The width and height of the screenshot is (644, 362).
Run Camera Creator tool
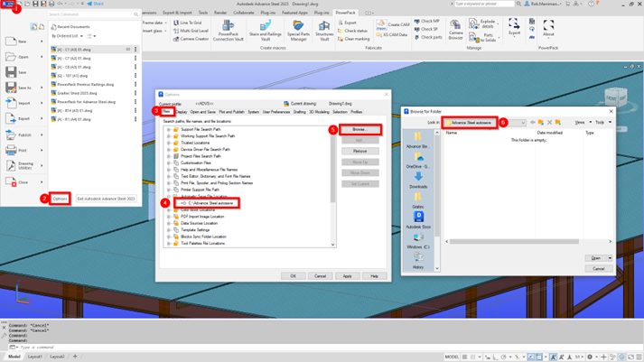[191, 39]
